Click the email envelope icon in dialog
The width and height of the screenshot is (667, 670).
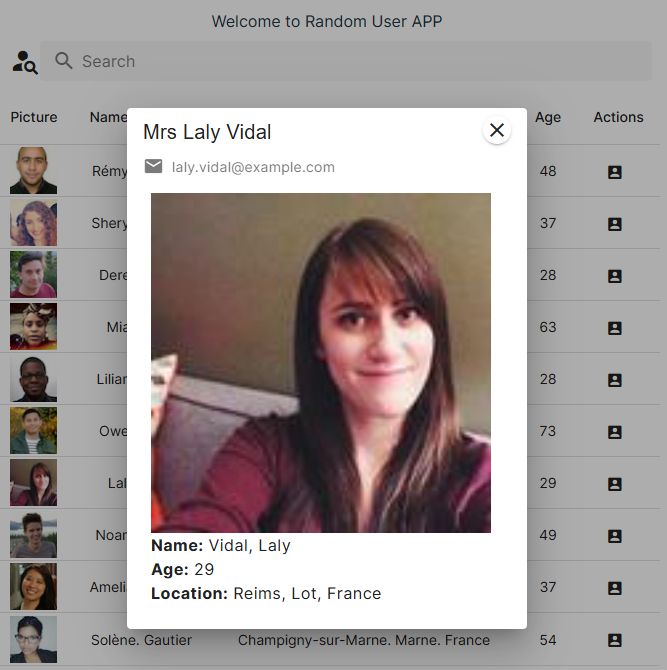pyautogui.click(x=153, y=166)
